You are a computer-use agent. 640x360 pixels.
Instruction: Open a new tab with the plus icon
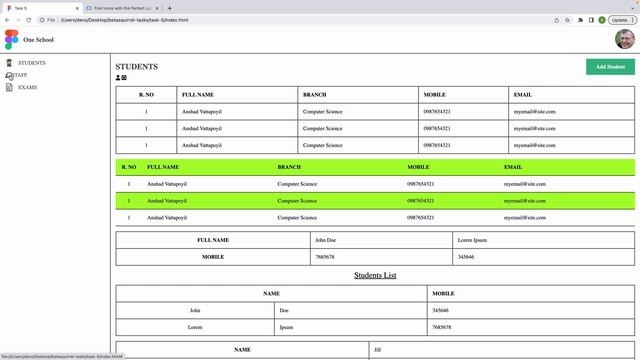(169, 8)
